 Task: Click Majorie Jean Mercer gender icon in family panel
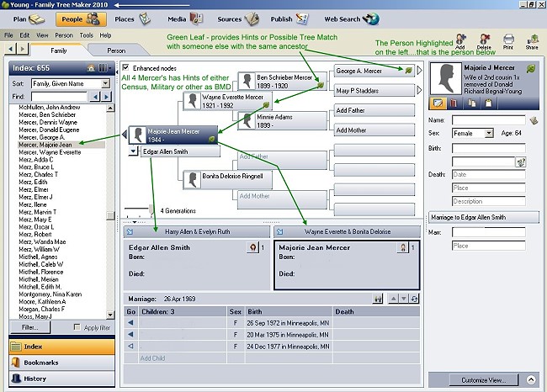tap(403, 247)
